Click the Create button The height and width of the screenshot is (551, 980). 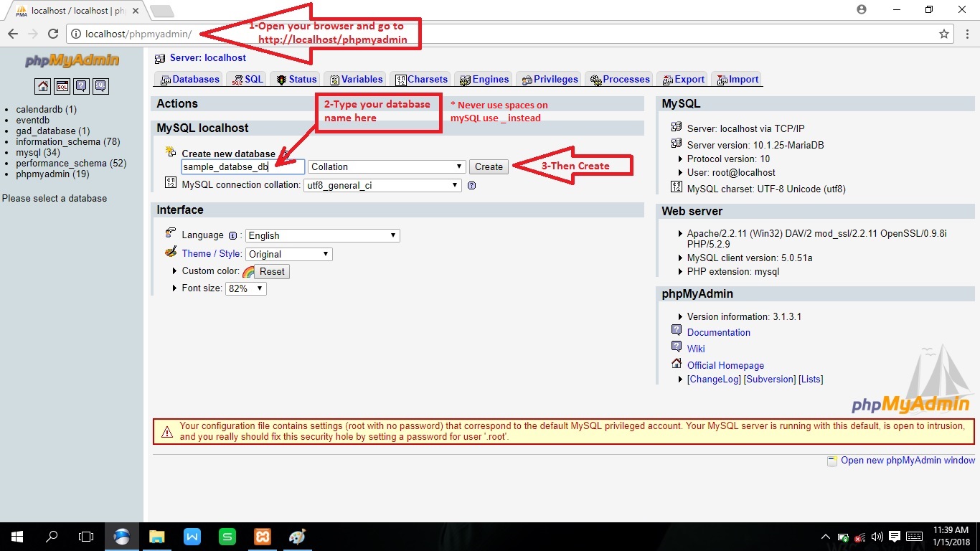[x=489, y=166]
